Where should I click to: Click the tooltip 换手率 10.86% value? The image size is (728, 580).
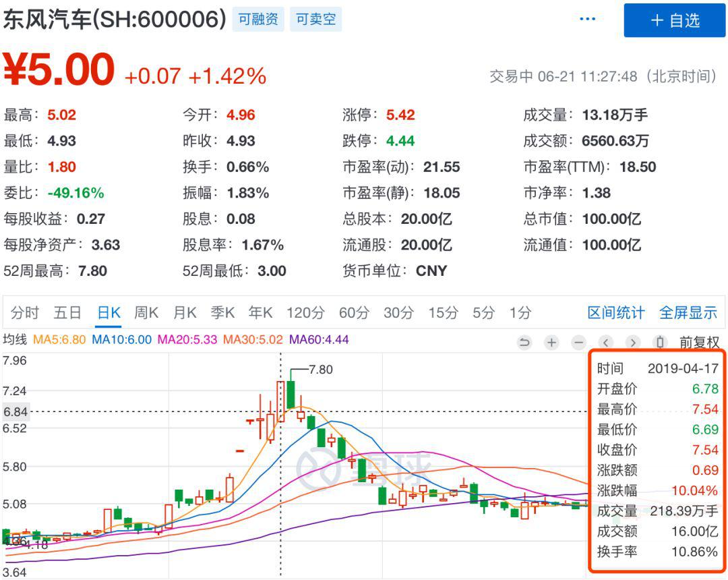694,552
